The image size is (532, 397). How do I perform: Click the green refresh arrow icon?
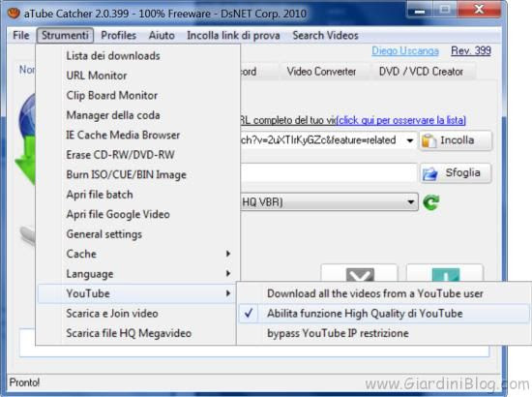(431, 202)
